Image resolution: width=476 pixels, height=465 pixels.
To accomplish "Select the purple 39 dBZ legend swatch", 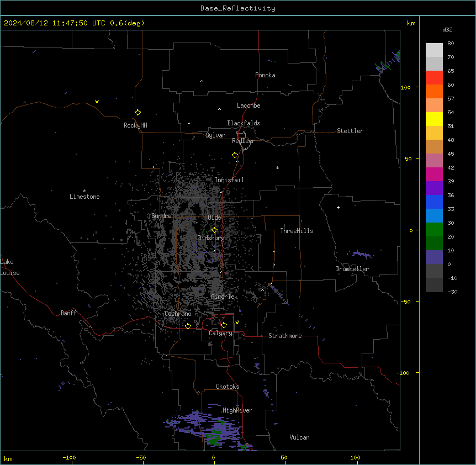I will 434,188.
